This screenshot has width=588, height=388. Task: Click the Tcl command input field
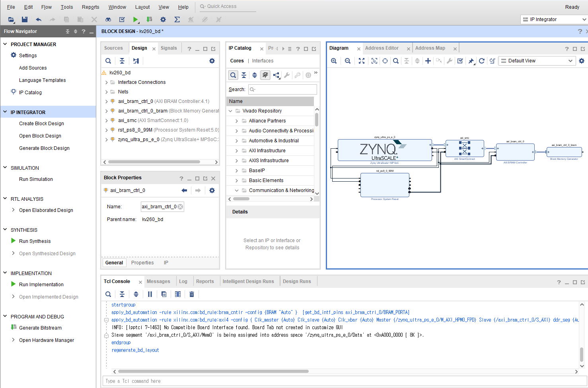tap(345, 381)
